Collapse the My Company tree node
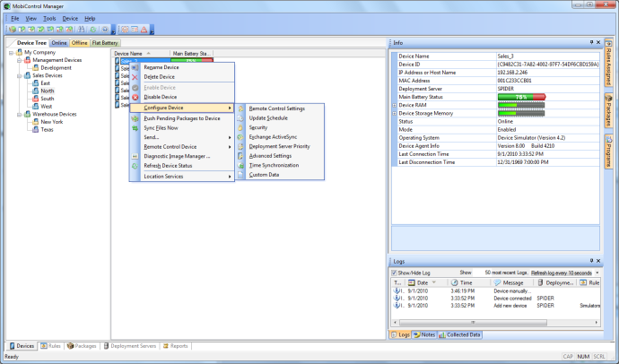This screenshot has width=619, height=364. click(11, 53)
